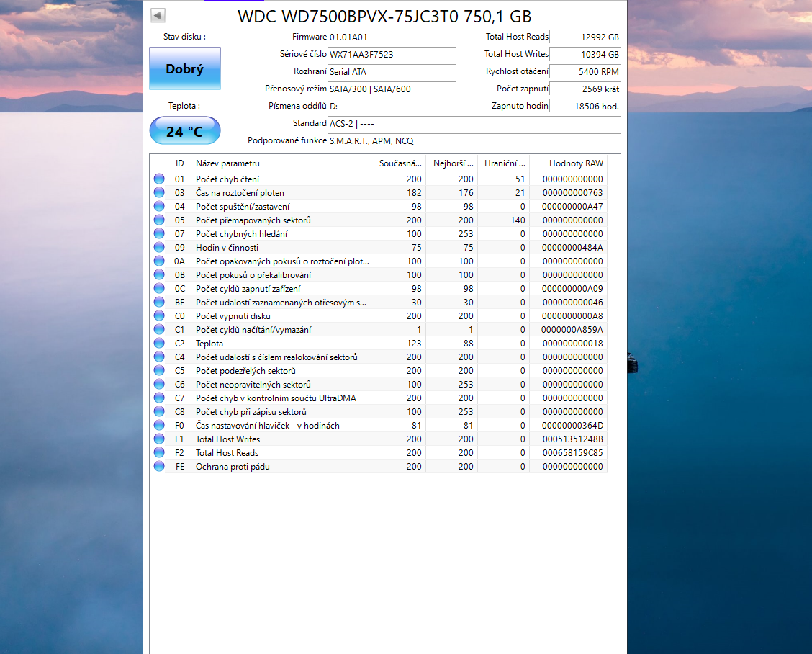This screenshot has width=812, height=654.
Task: Click the status icon for Počet cyklů načítání/vymazání
Action: click(158, 329)
